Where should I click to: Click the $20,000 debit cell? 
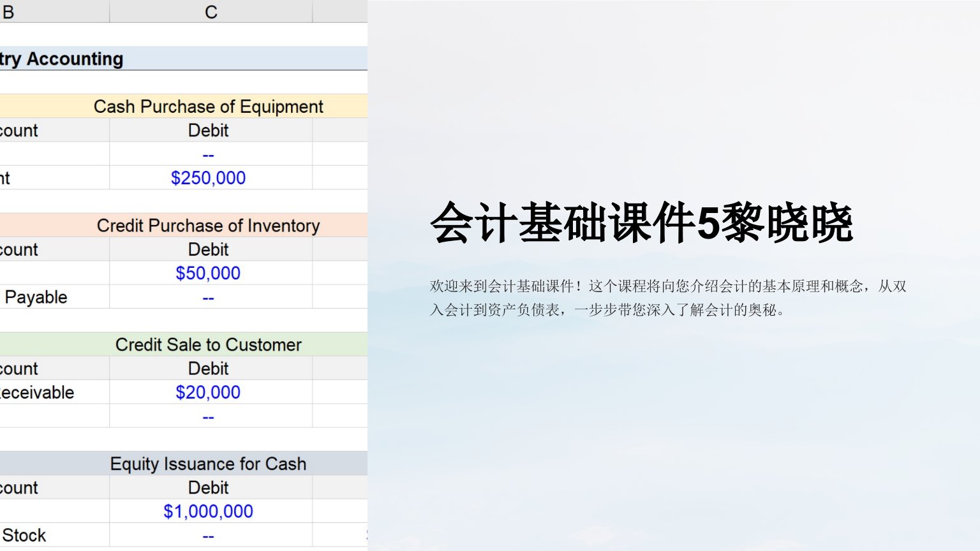211,392
